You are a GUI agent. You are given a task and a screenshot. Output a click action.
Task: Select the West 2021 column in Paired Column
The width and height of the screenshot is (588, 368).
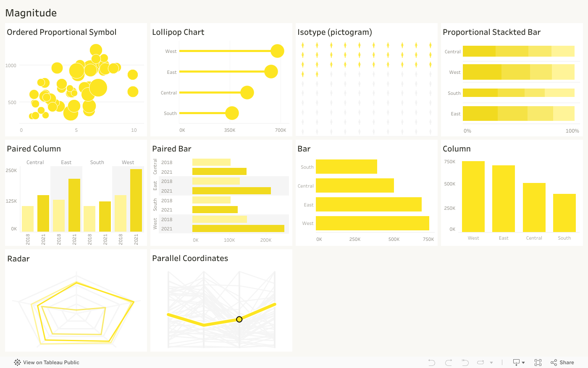[136, 200]
